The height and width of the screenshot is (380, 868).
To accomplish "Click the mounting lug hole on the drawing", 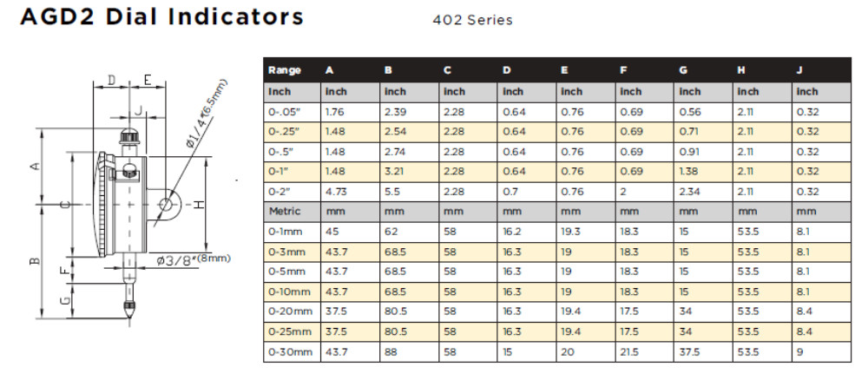I will coord(166,205).
